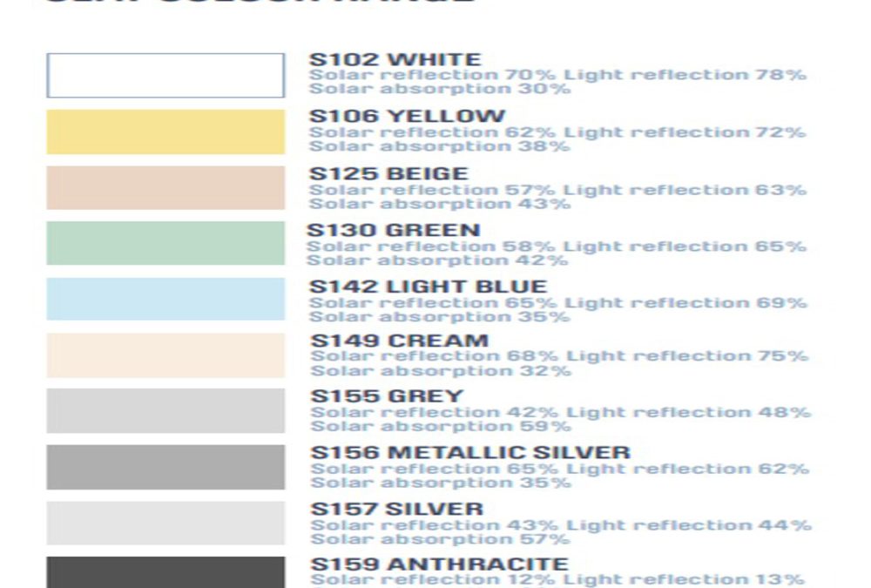Pick the S155 Grey colour swatch
Image resolution: width=871 pixels, height=588 pixels.
(x=165, y=410)
